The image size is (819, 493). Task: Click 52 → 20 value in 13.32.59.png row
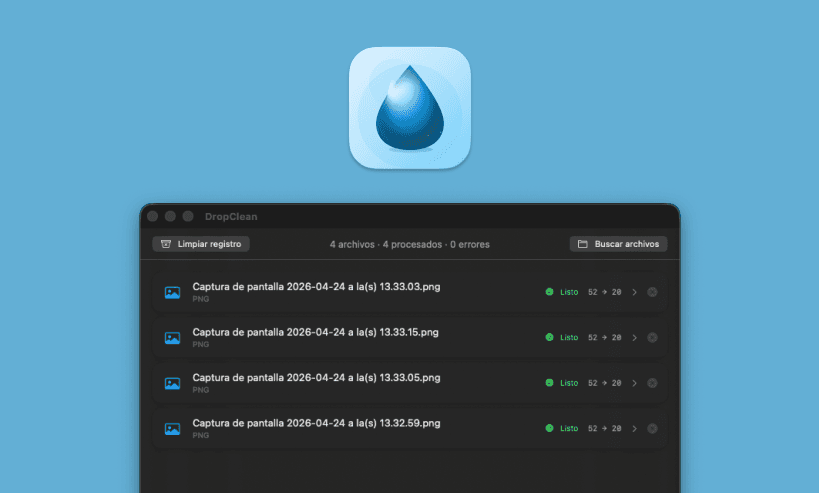[x=604, y=428]
